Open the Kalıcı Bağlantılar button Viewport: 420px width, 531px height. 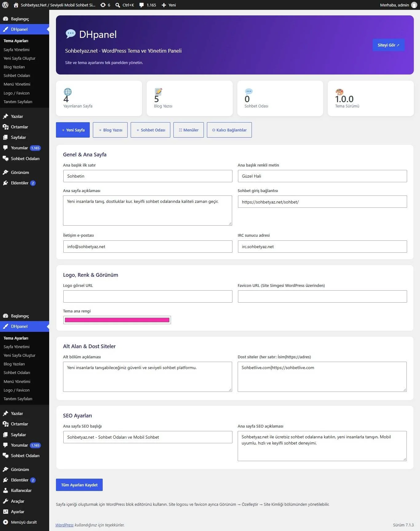pyautogui.click(x=229, y=130)
